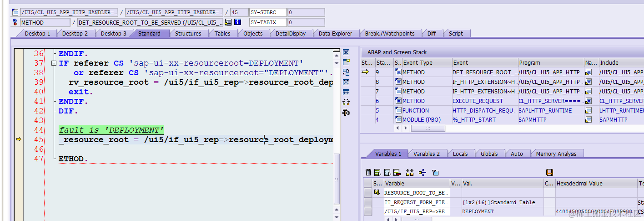Click navigation icon for EXECUTE_REQUEST row
644x221 pixels.
[588, 101]
